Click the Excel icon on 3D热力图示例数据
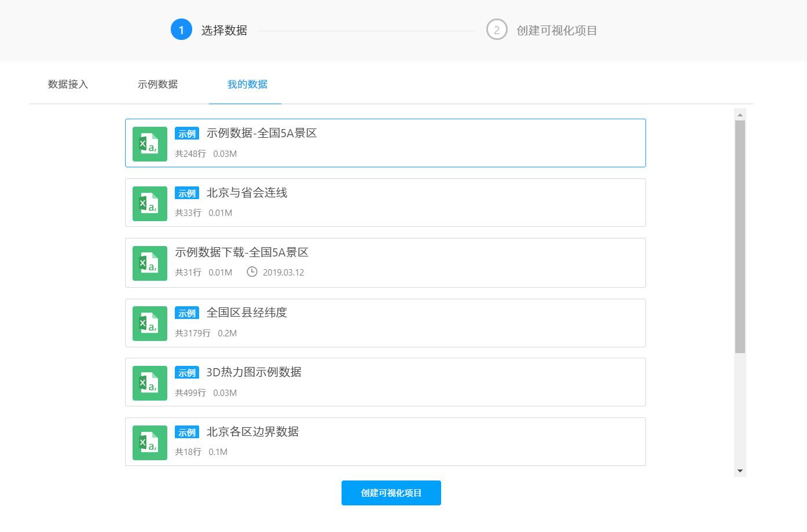The height and width of the screenshot is (532, 807). (149, 383)
